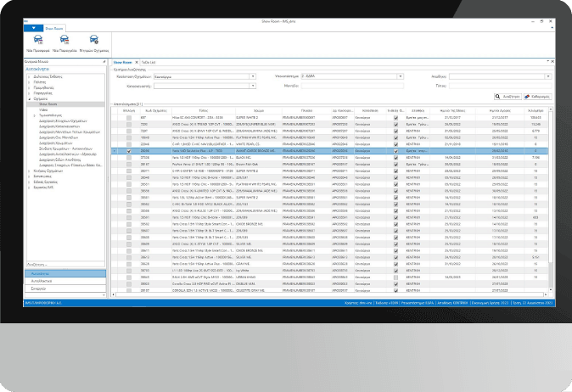Activate the Show Room document tab
Viewport: 572px width, 392px height.
(122, 62)
